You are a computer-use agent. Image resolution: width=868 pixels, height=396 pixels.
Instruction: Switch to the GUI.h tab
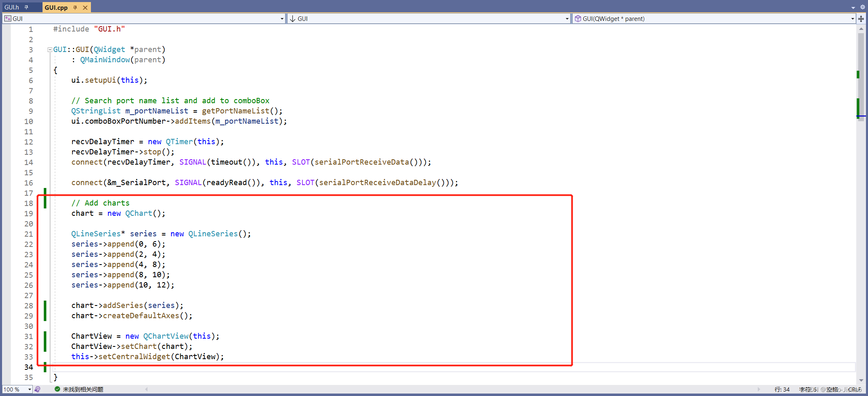pos(11,7)
